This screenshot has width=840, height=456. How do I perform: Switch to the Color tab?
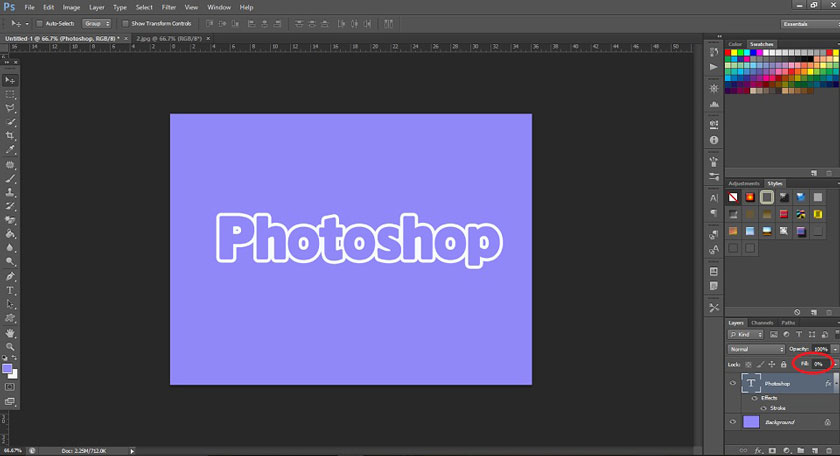point(735,44)
